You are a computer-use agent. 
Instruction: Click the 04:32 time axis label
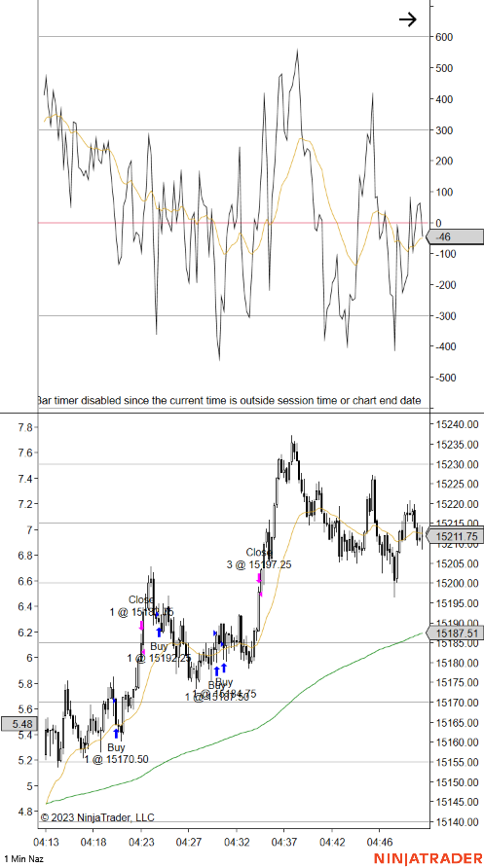pos(237,842)
